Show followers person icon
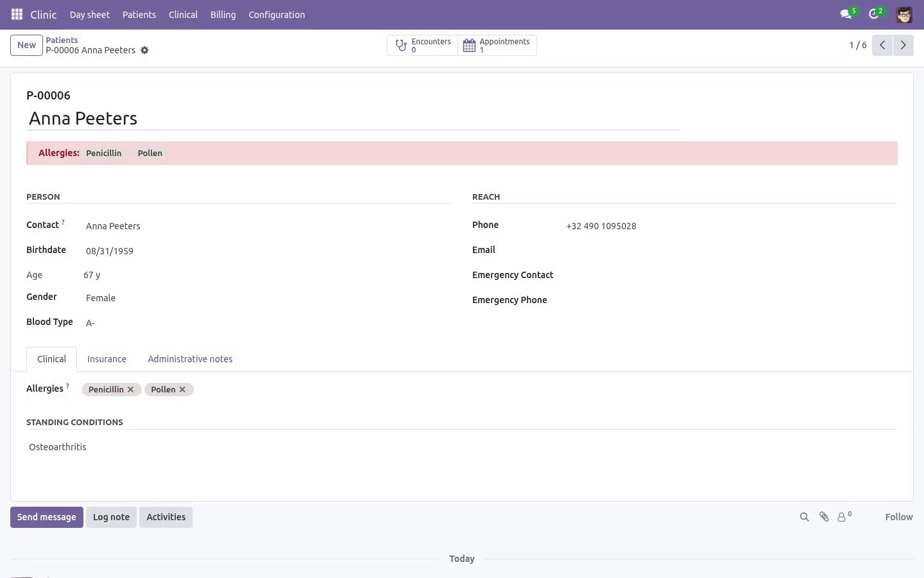The image size is (924, 578). point(844,516)
